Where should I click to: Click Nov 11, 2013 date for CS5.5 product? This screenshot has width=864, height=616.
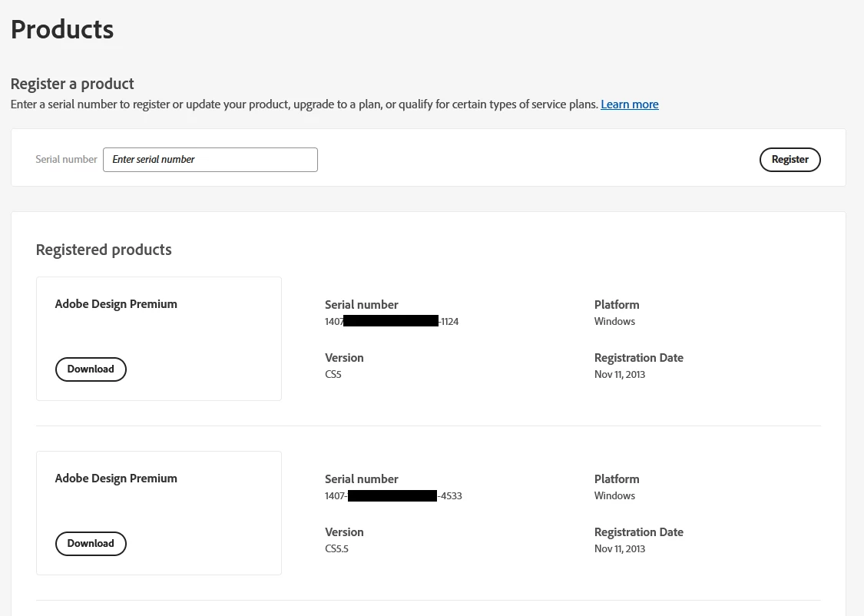pyautogui.click(x=620, y=548)
